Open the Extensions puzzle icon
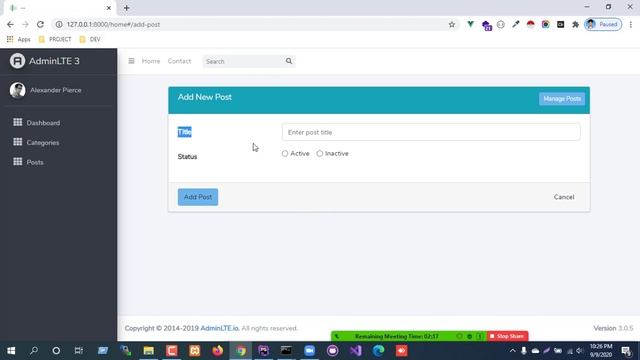The height and width of the screenshot is (360, 640). click(576, 24)
